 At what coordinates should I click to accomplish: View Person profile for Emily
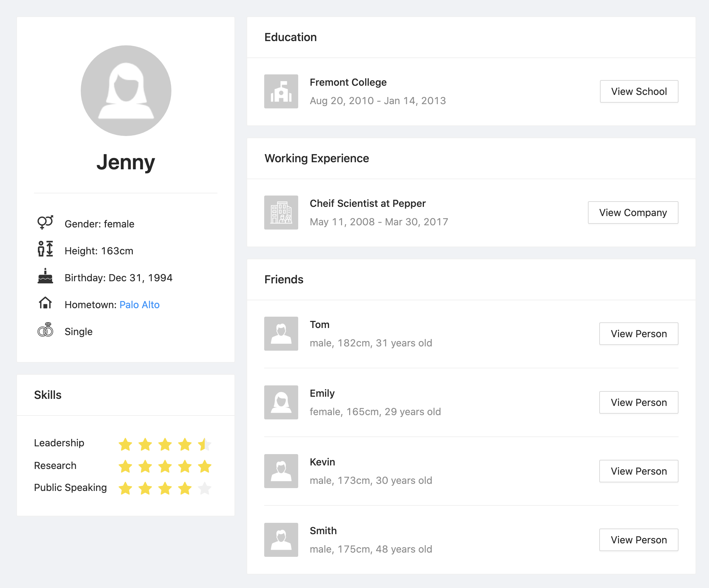click(x=639, y=402)
